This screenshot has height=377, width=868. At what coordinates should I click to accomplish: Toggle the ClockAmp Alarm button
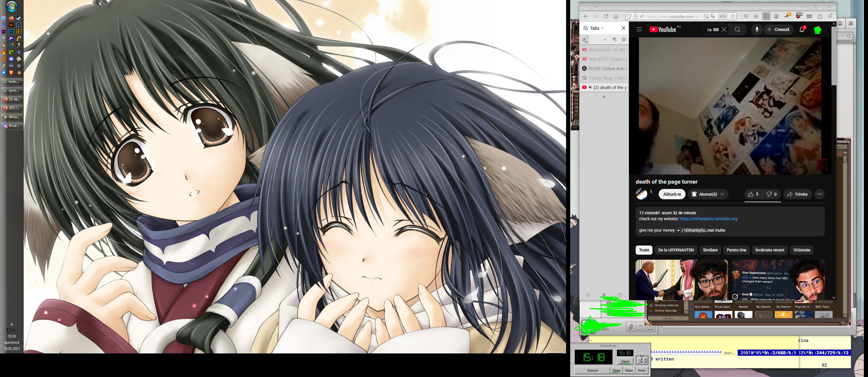(625, 361)
